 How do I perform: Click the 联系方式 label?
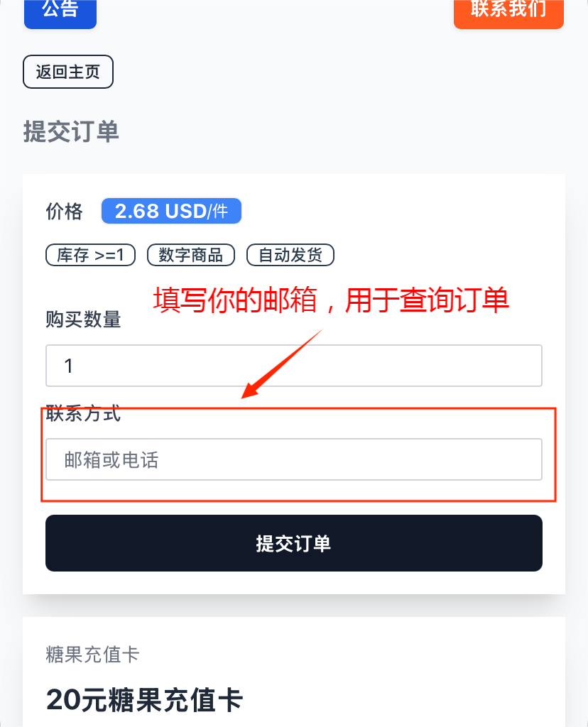click(x=83, y=413)
